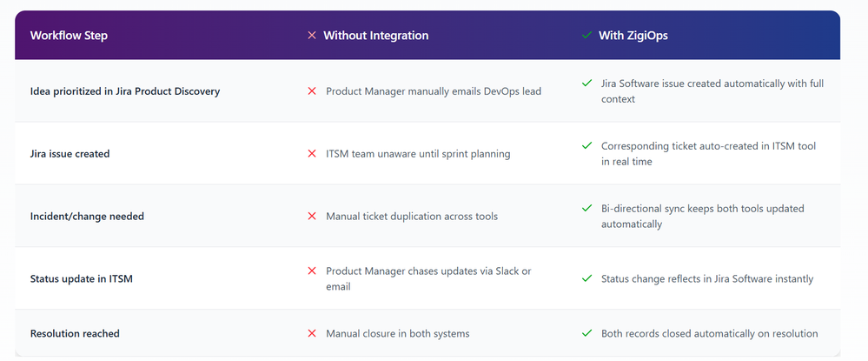Select the Workflow Step column header
The image size is (868, 361).
pos(69,36)
